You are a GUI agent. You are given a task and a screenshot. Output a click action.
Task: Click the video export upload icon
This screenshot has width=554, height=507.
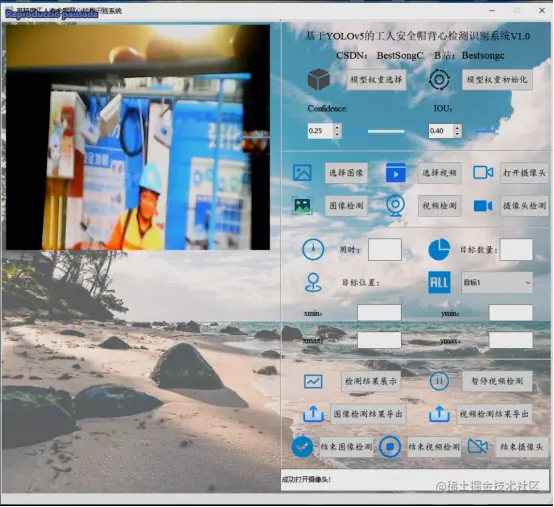click(439, 414)
